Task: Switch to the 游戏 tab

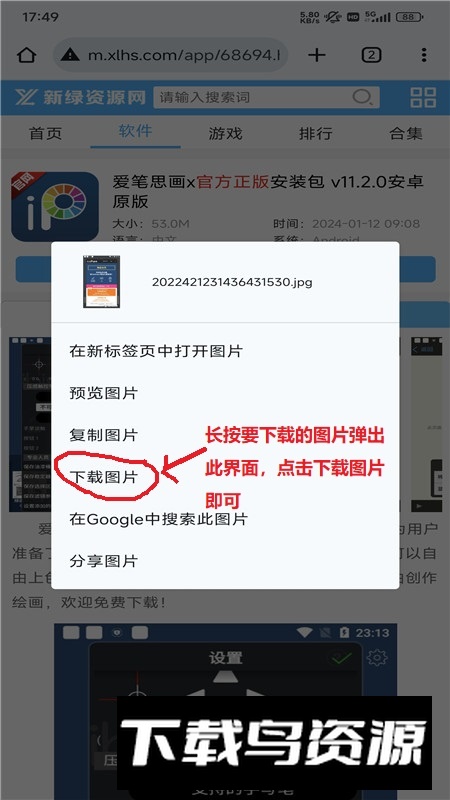Action: coord(225,133)
